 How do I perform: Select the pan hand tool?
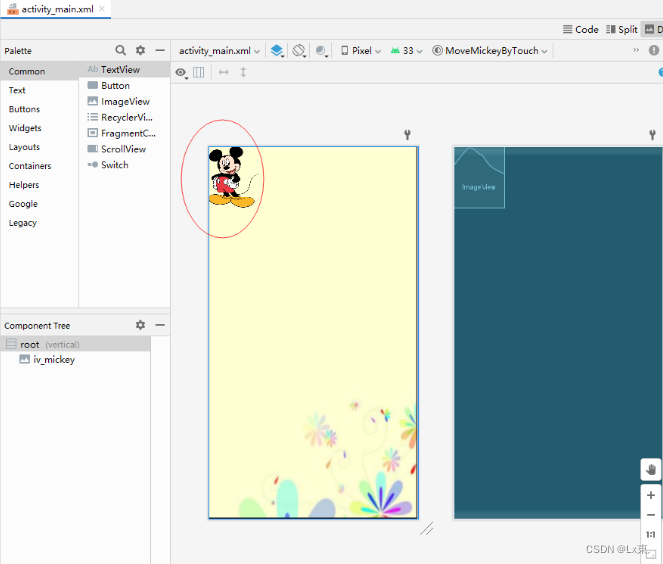coord(651,469)
